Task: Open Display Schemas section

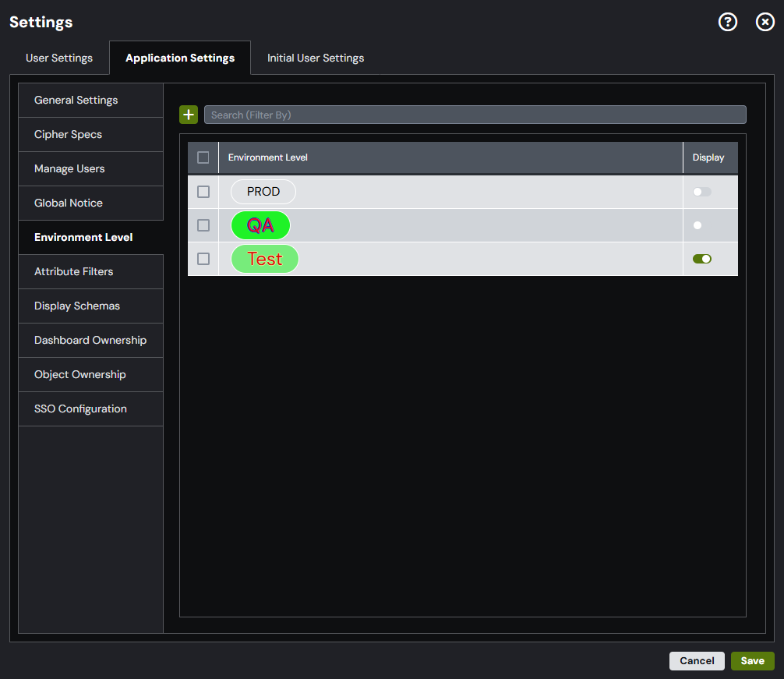Action: pos(91,306)
